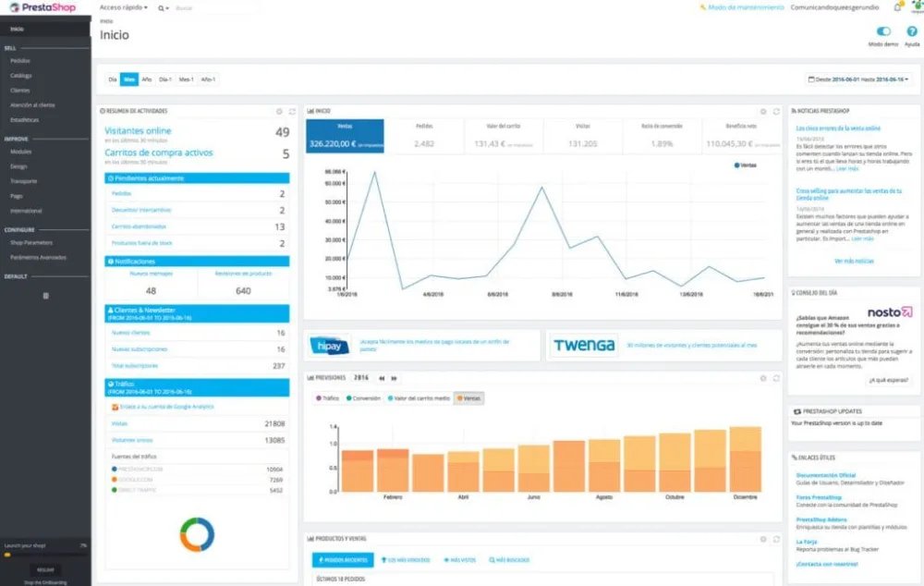Click the nosto logo
The width and height of the screenshot is (924, 586).
pyautogui.click(x=890, y=311)
